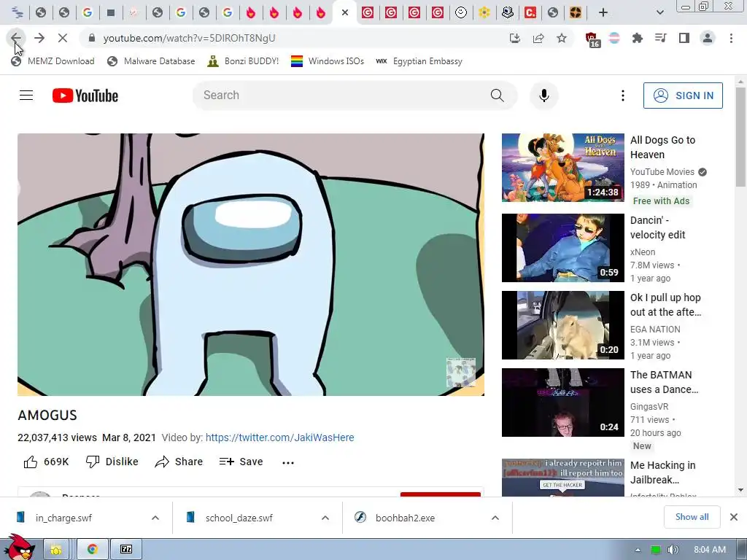Click Dislike on the video
This screenshot has width=747, height=560.
click(x=112, y=462)
